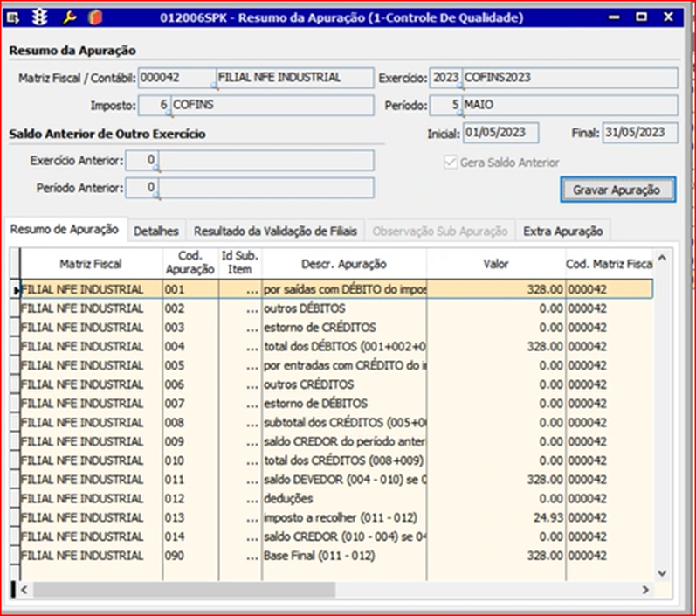Select the Extra Apuração tab
Viewport: 696px width, 616px height.
coord(562,232)
